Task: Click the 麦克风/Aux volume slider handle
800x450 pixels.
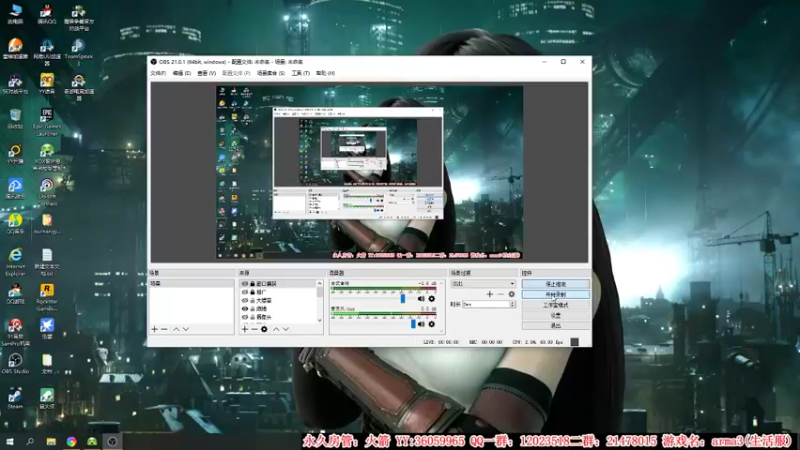Action: point(413,324)
